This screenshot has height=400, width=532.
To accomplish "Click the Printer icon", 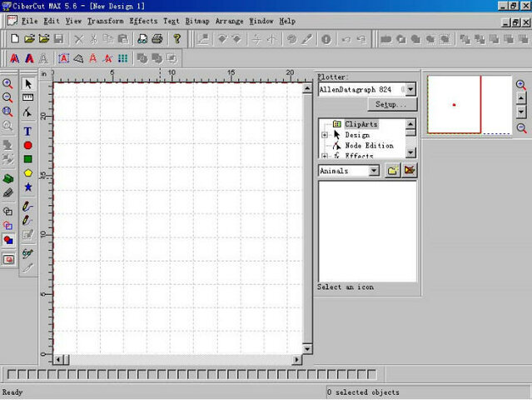I will click(157, 38).
